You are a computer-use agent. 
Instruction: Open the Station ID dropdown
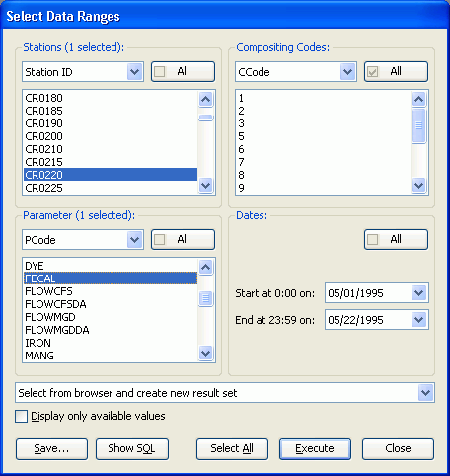tap(135, 71)
